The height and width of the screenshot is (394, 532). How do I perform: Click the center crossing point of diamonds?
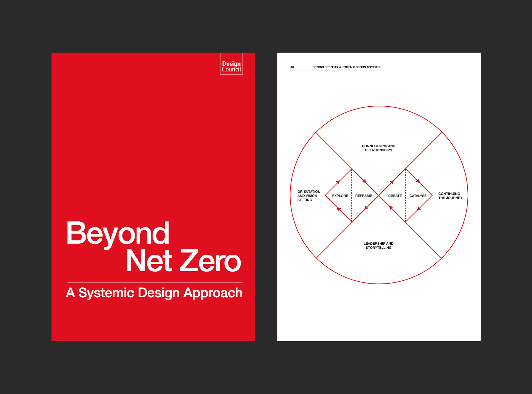pos(379,195)
